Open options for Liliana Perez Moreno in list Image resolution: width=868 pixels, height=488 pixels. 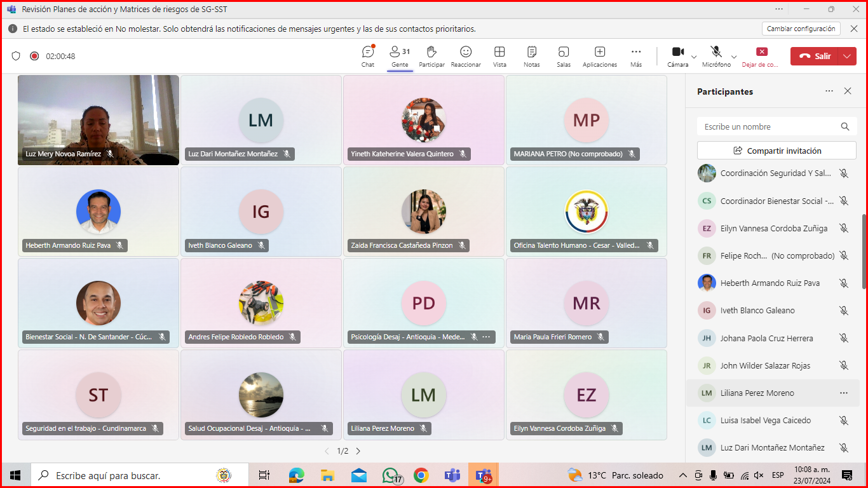[x=844, y=393]
